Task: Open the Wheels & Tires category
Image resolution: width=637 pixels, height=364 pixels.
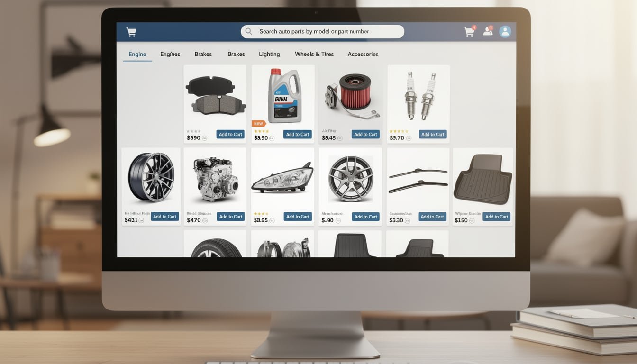Action: pyautogui.click(x=314, y=54)
